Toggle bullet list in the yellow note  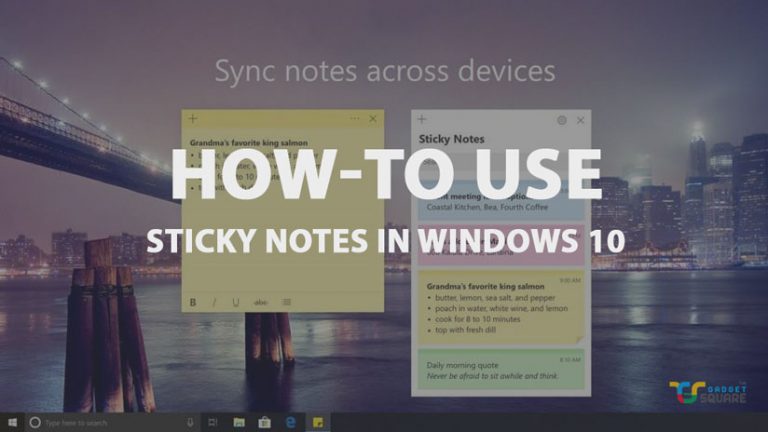287,302
